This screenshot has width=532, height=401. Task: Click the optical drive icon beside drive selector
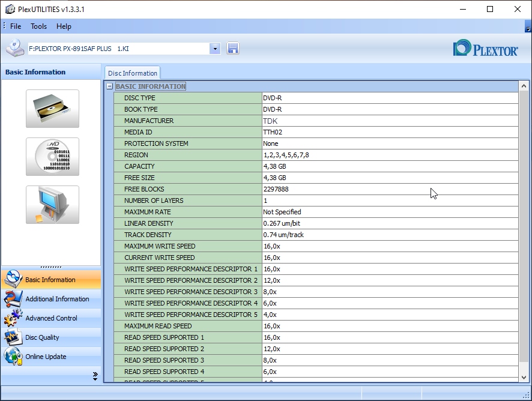click(15, 48)
